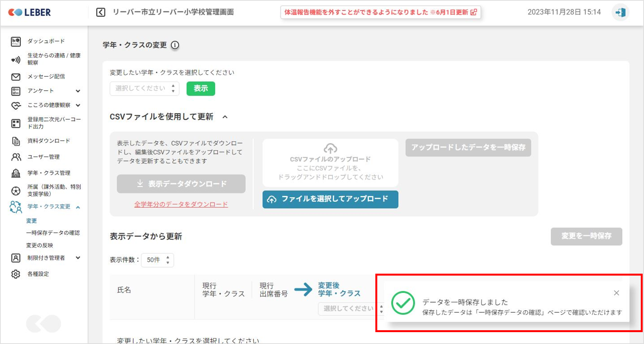This screenshot has width=644, height=344.
Task: Click the info icon next to 学年・クラスの変更
Action: pos(175,45)
